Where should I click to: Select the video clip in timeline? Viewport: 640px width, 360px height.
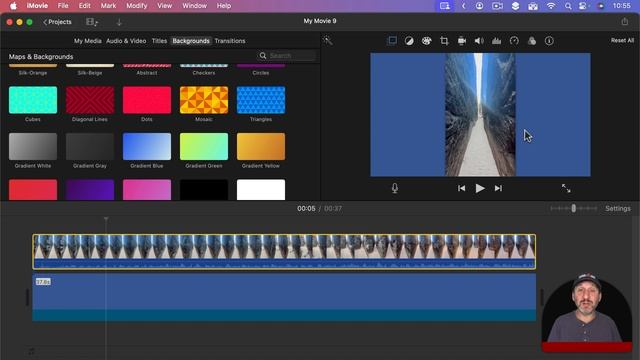click(x=284, y=252)
